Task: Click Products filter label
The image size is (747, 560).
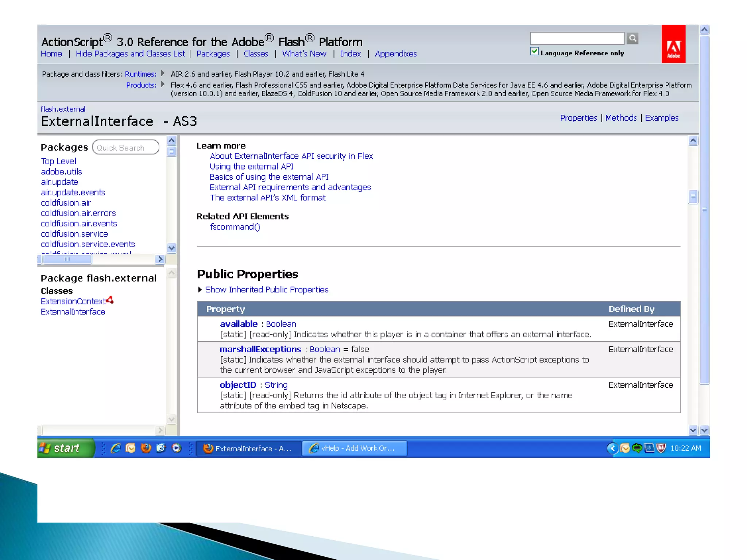Action: click(141, 85)
